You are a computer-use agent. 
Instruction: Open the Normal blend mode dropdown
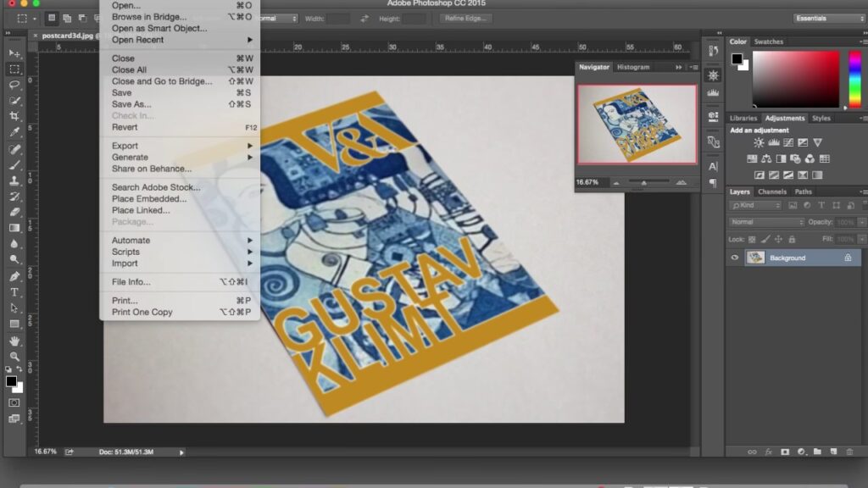[766, 222]
